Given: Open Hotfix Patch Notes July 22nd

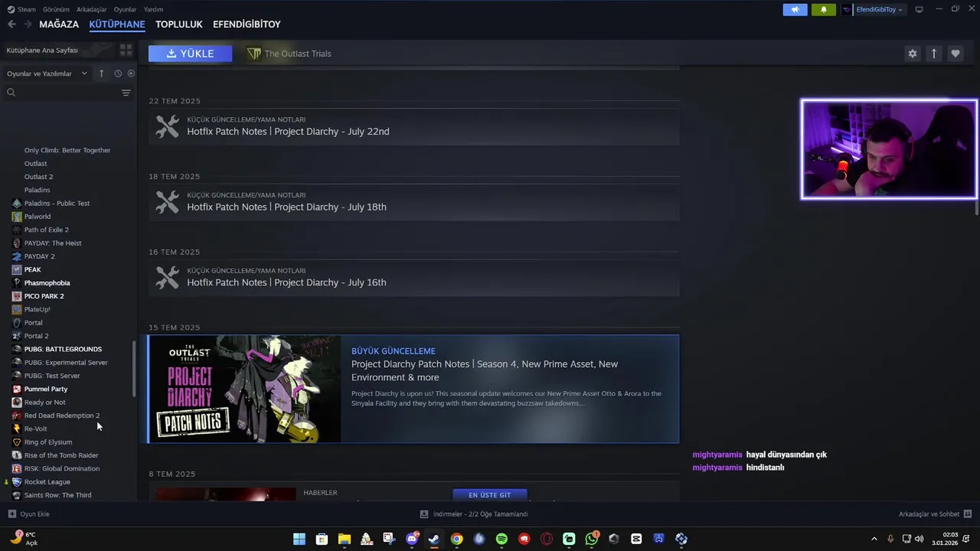Looking at the screenshot, I should (x=413, y=126).
